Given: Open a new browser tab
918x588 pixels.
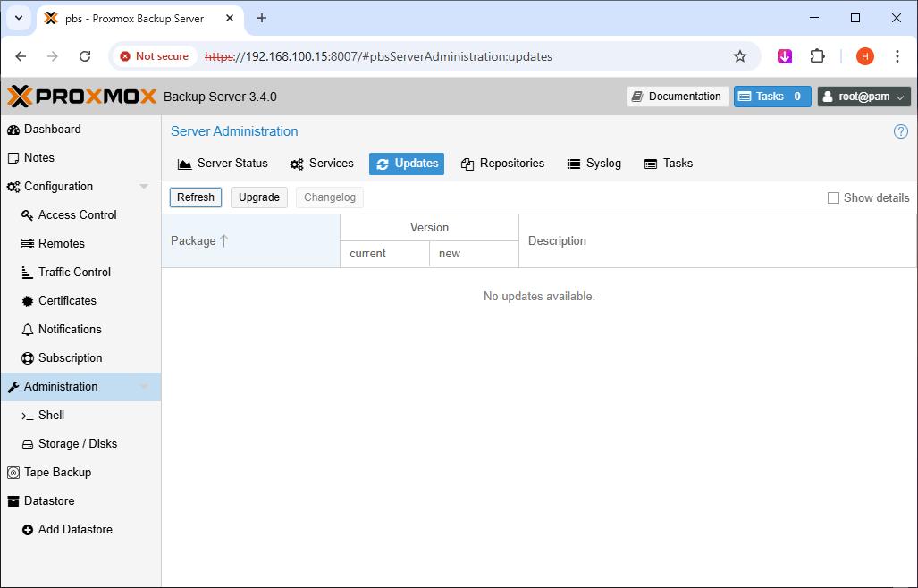Looking at the screenshot, I should coord(262,18).
